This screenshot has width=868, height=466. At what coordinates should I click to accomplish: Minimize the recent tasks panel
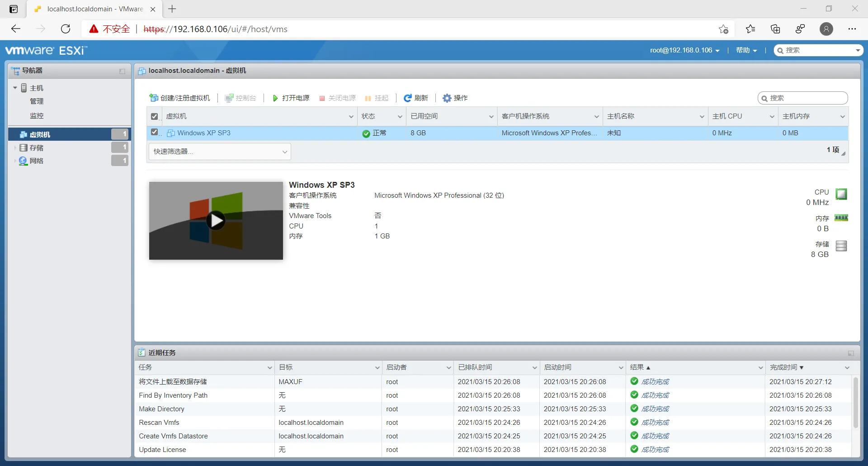[x=851, y=353]
